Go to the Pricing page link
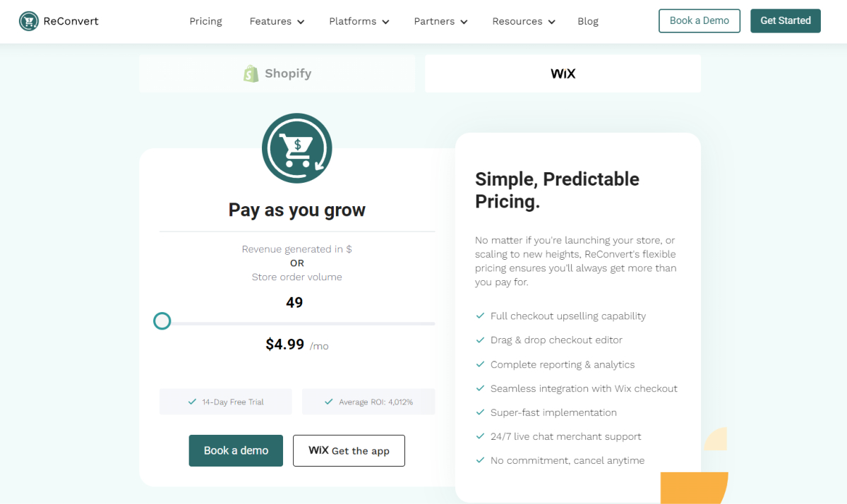Image resolution: width=847 pixels, height=504 pixels. [x=205, y=21]
